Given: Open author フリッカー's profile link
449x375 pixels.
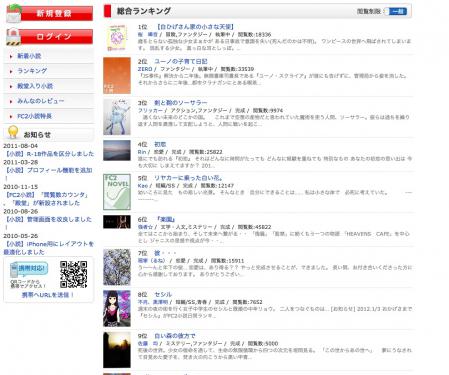Looking at the screenshot, I should tap(150, 110).
